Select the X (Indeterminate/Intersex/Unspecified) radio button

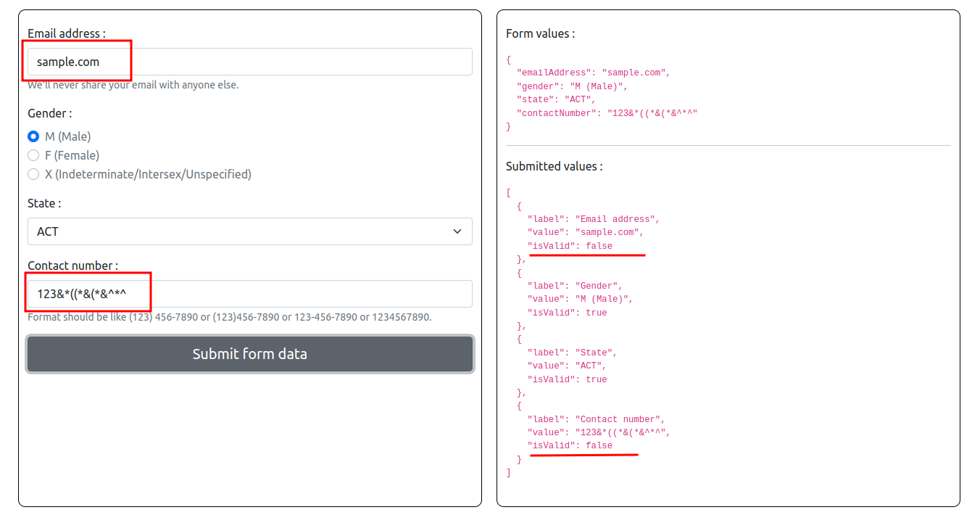pyautogui.click(x=33, y=173)
